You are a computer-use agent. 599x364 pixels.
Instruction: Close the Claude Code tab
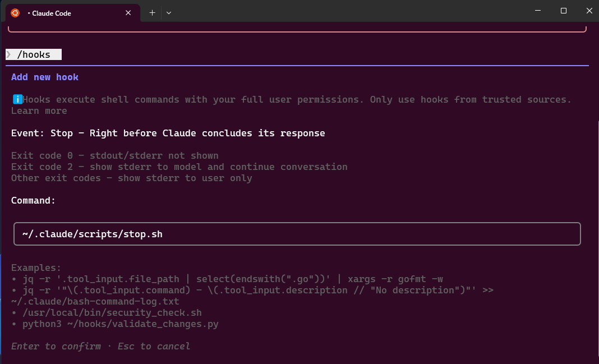point(128,12)
